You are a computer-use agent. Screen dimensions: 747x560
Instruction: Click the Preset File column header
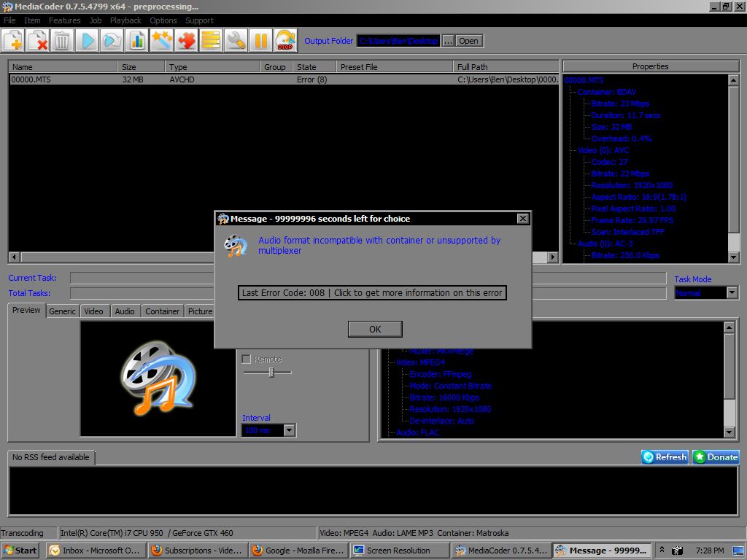point(395,67)
